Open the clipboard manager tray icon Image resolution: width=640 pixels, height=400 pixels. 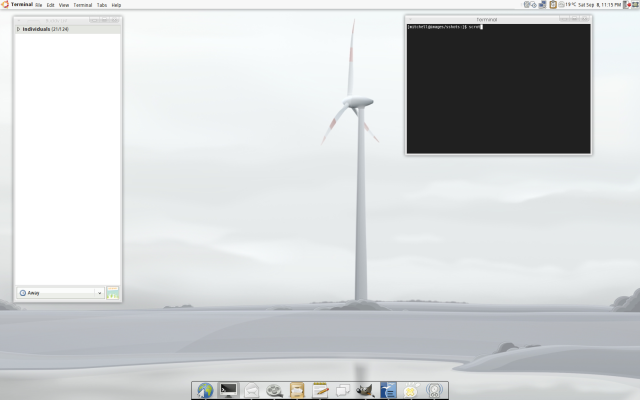pos(553,5)
